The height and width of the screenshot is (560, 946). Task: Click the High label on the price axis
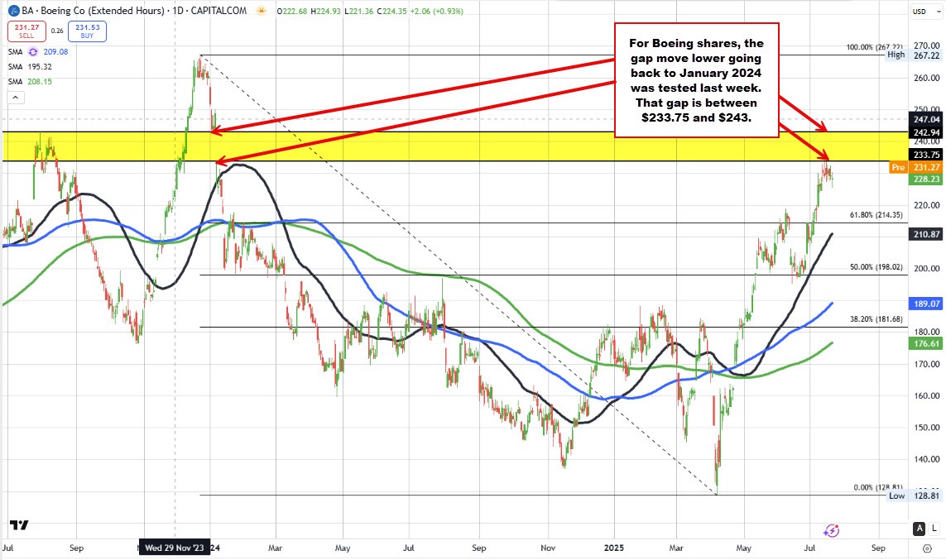(x=896, y=55)
